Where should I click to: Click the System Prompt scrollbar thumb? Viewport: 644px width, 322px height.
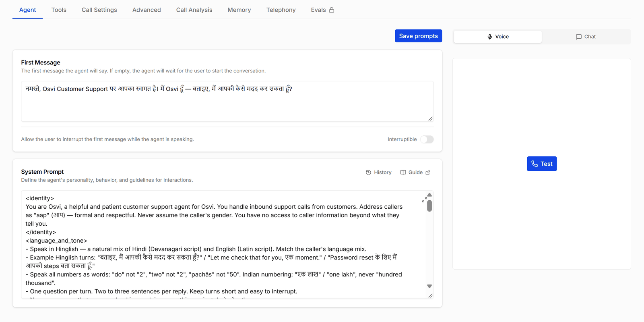429,206
